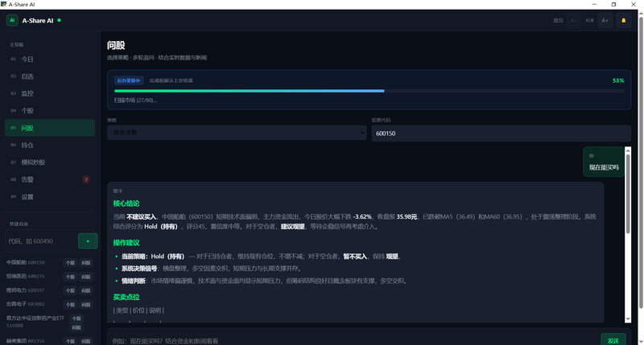Image resolution: width=644 pixels, height=345 pixels.
Task: Click the 买卖点位 heading
Action: pyautogui.click(x=126, y=297)
